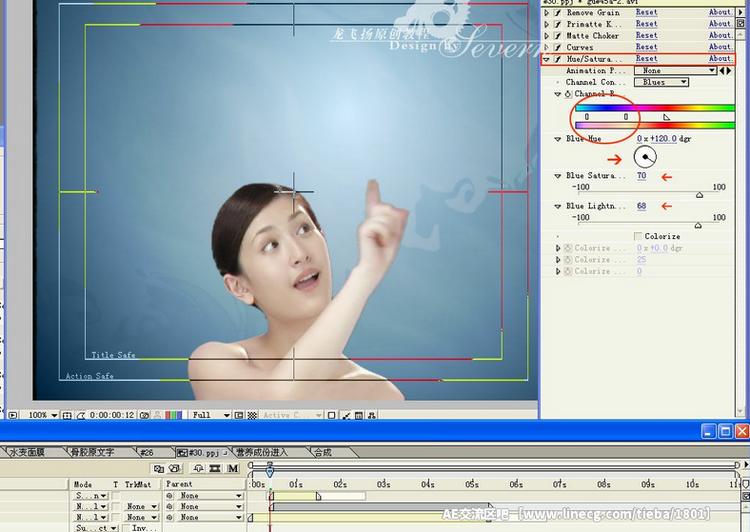The height and width of the screenshot is (532, 750).
Task: Open the comp flowchart view icon
Action: click(372, 415)
